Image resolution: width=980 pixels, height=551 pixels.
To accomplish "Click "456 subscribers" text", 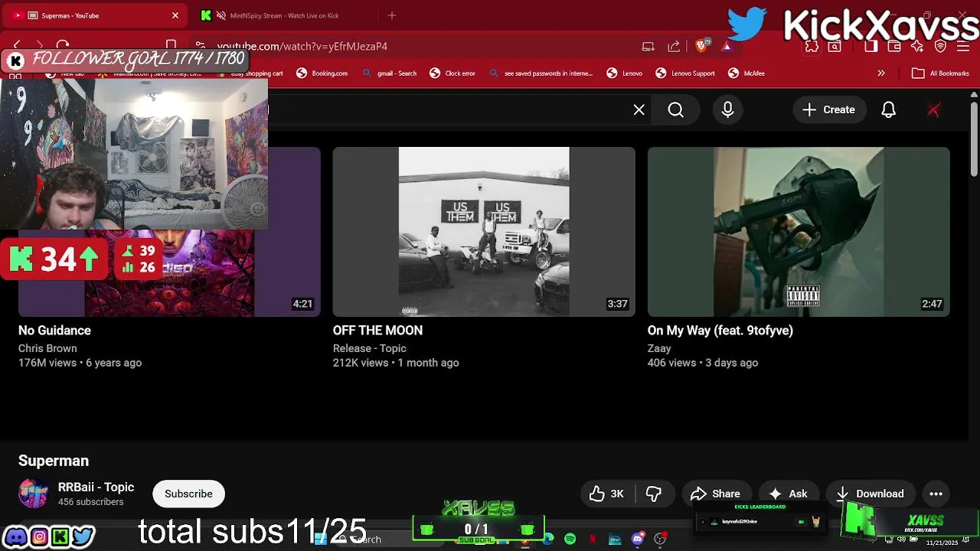I will (x=90, y=502).
